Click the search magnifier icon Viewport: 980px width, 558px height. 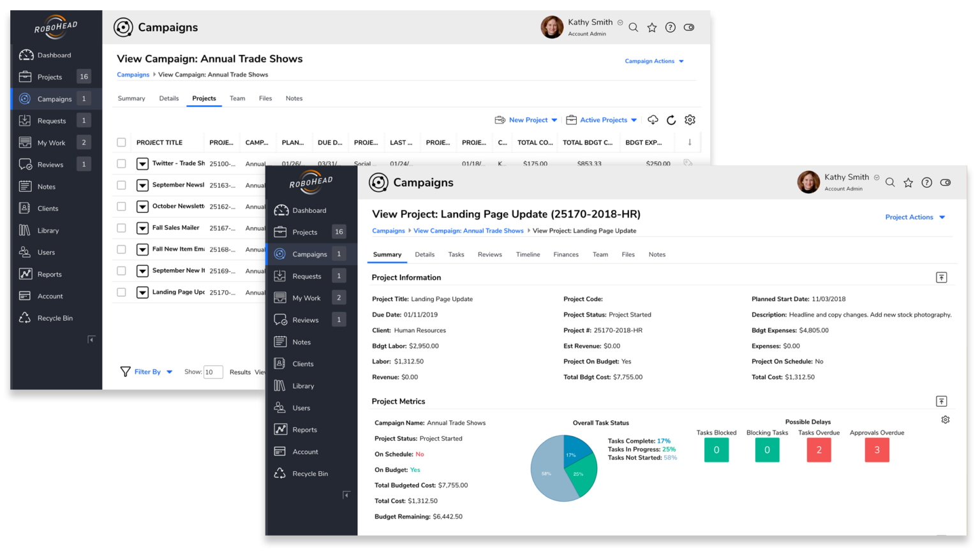[890, 182]
